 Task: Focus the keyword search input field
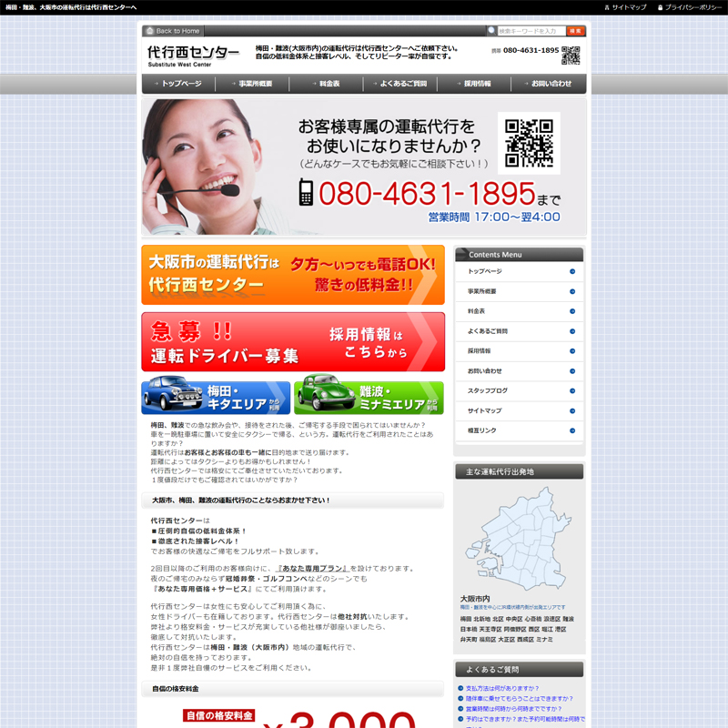[531, 31]
